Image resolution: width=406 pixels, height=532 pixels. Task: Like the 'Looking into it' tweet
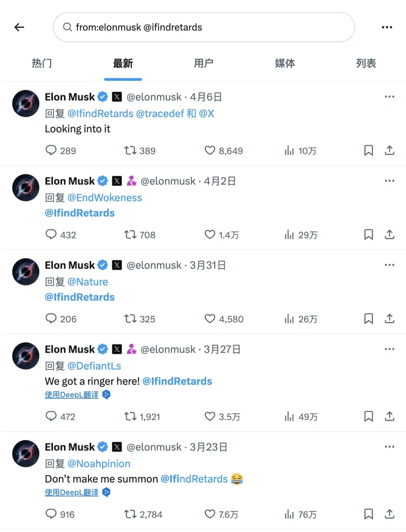pos(210,150)
